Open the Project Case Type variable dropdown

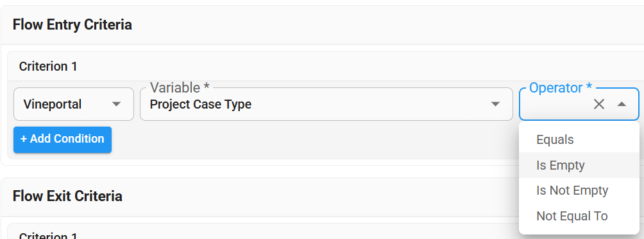[326, 104]
